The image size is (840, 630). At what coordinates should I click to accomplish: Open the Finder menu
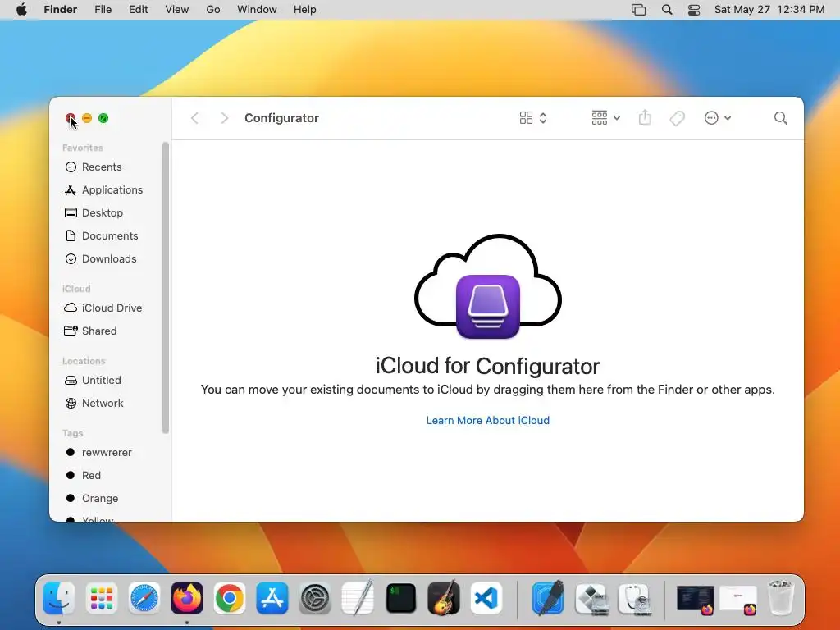(60, 10)
